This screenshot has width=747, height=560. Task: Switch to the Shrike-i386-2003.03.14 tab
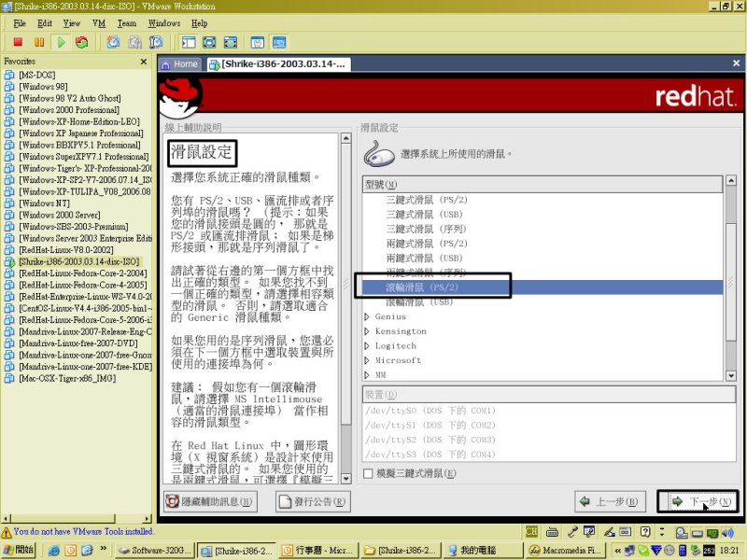pos(279,64)
